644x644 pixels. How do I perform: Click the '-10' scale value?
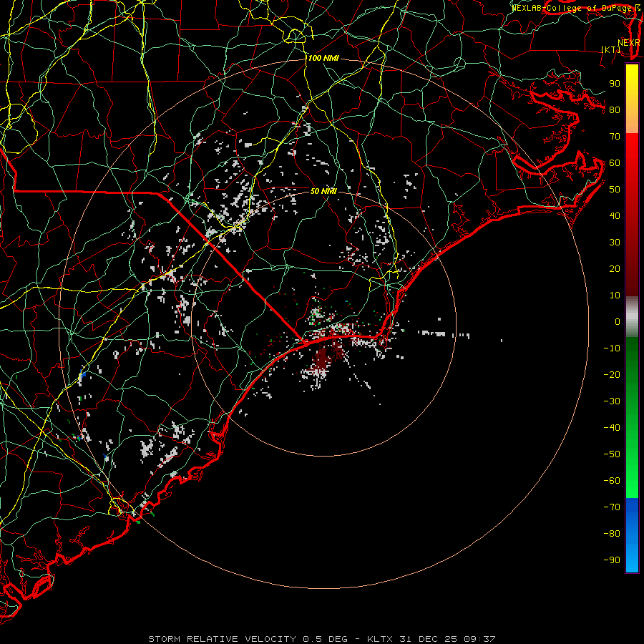(x=612, y=348)
